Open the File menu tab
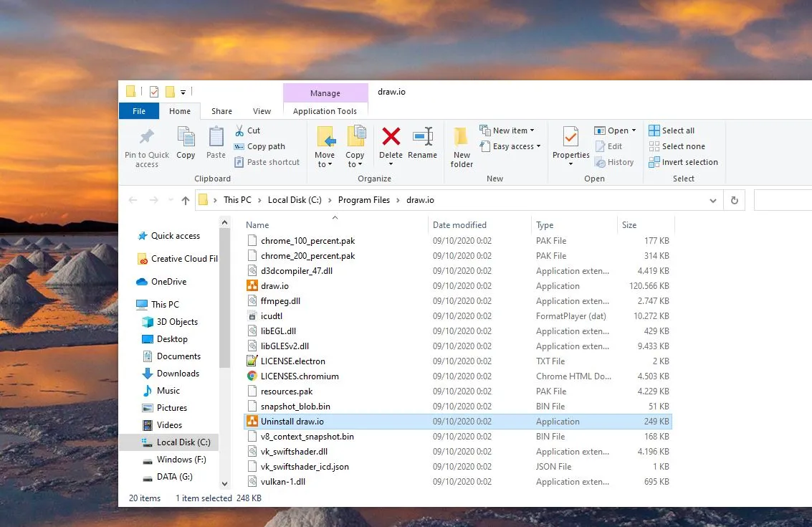 click(x=139, y=111)
